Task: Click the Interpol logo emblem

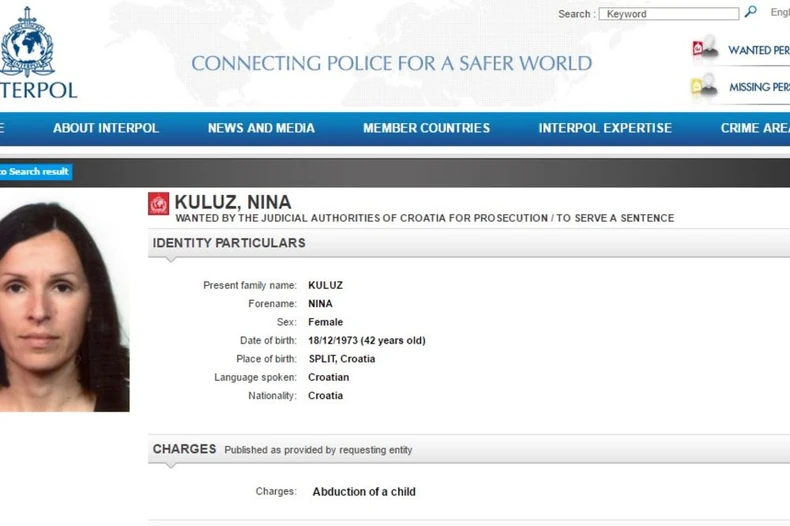Action: tap(27, 42)
